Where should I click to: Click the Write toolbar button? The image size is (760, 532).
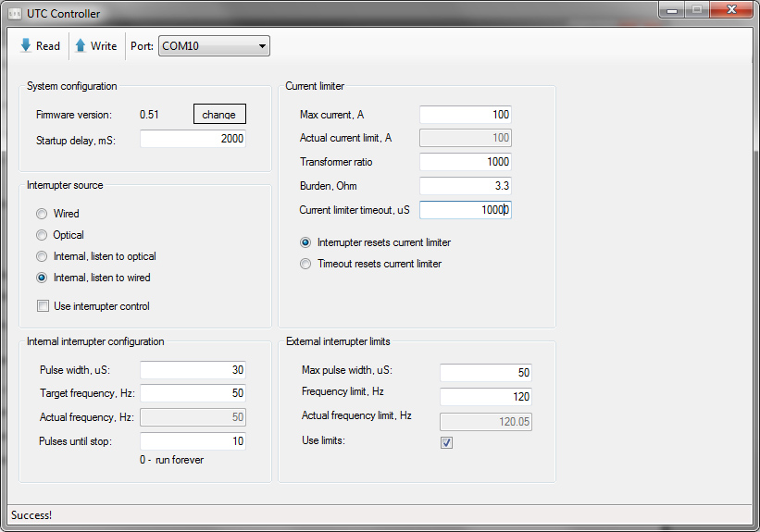pyautogui.click(x=95, y=46)
